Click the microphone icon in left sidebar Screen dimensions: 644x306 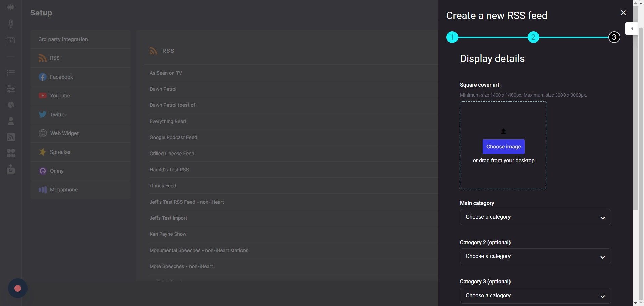(x=11, y=23)
